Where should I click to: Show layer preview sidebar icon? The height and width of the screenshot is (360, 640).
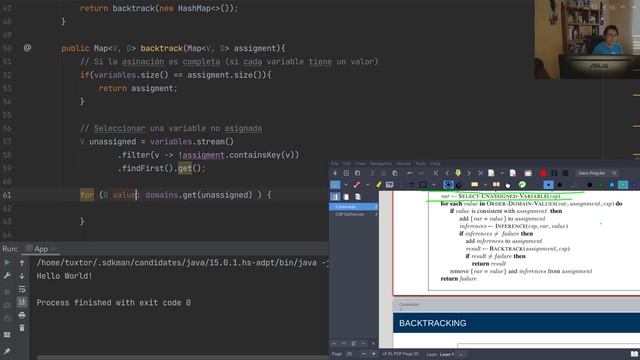point(358,197)
